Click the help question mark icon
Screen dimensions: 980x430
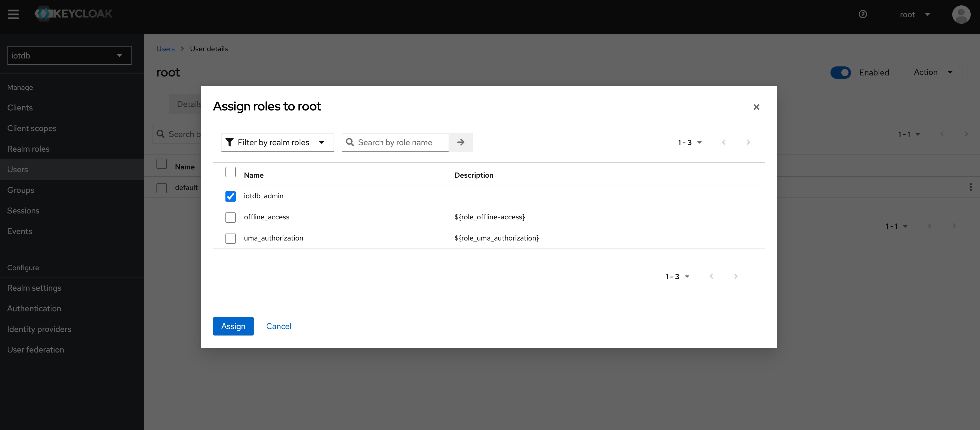point(862,14)
